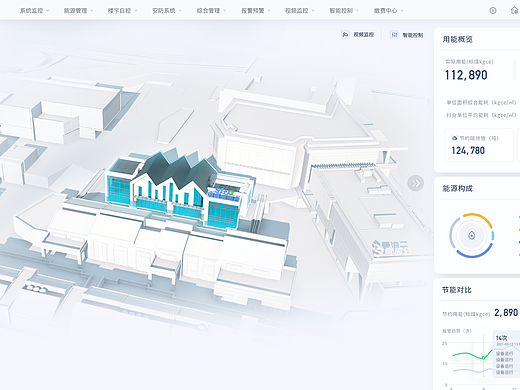
Task: Expand the arrow beside top-nav 视频监控
Action: pyautogui.click(x=313, y=11)
